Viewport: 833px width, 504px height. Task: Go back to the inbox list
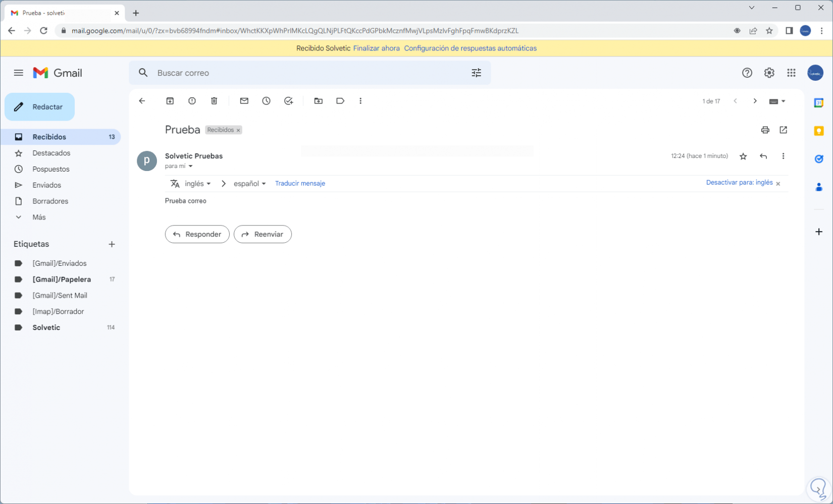point(142,101)
